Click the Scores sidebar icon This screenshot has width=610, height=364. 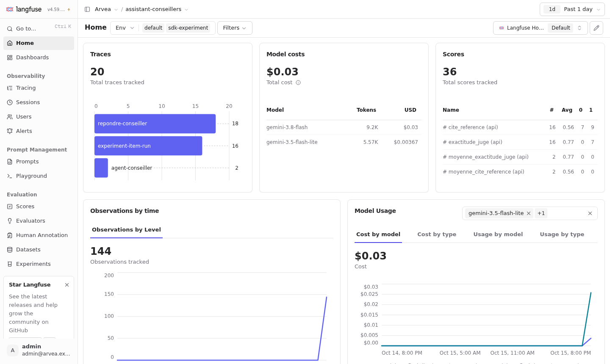coord(10,207)
